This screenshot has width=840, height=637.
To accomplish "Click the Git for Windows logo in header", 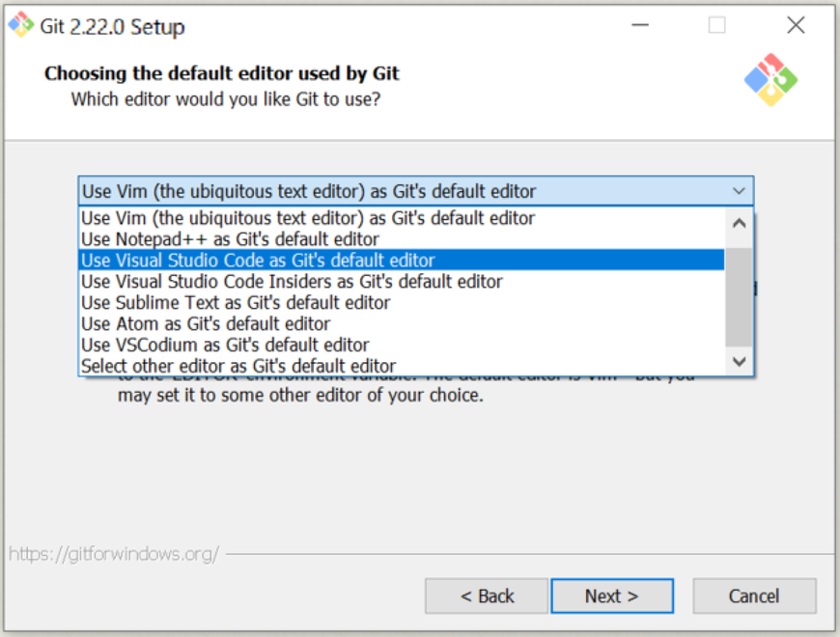I will (x=770, y=80).
